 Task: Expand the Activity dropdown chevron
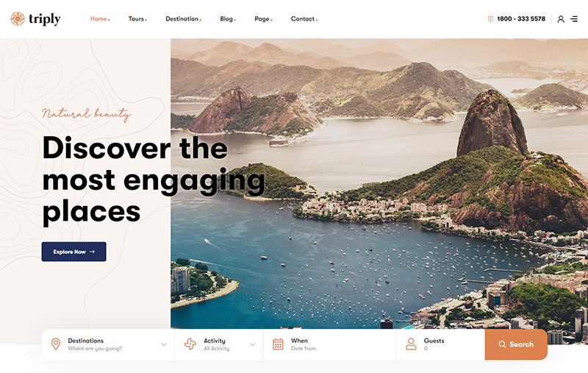click(252, 344)
